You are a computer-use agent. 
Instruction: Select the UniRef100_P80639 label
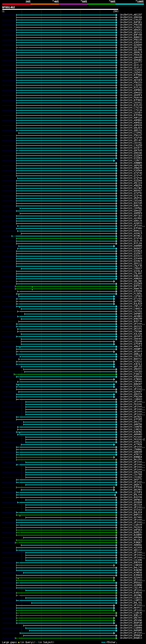pyautogui.click(x=131, y=55)
